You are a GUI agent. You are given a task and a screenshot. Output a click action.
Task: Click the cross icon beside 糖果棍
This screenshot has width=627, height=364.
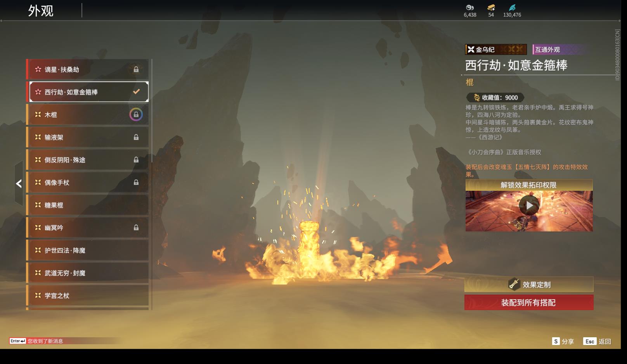[38, 205]
